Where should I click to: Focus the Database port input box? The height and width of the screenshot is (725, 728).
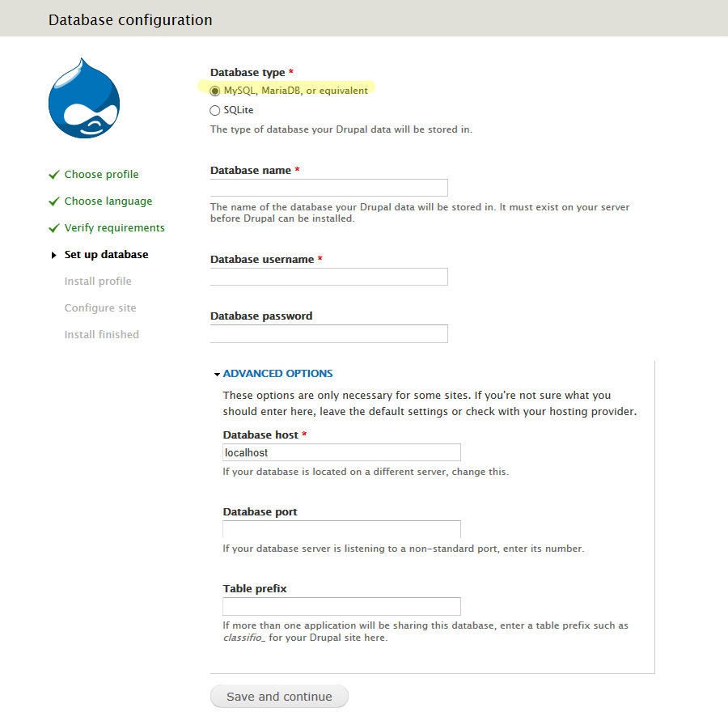[x=341, y=529]
